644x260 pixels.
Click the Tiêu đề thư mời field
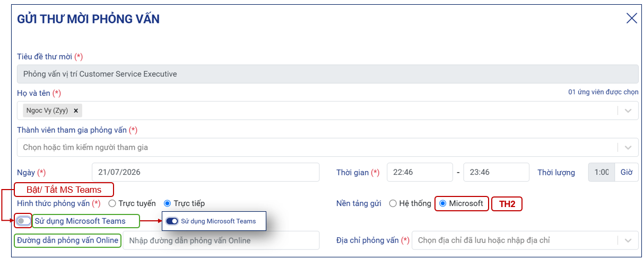[x=327, y=74]
